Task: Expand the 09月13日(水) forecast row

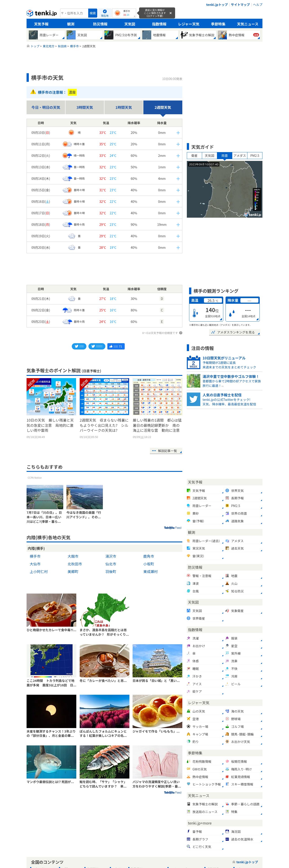Action: [178, 167]
